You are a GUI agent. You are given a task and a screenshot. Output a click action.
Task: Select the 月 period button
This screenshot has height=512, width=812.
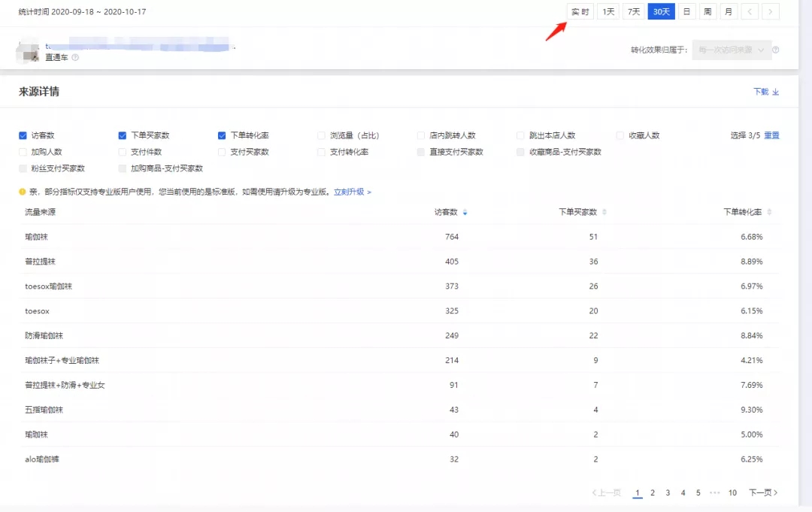point(729,11)
